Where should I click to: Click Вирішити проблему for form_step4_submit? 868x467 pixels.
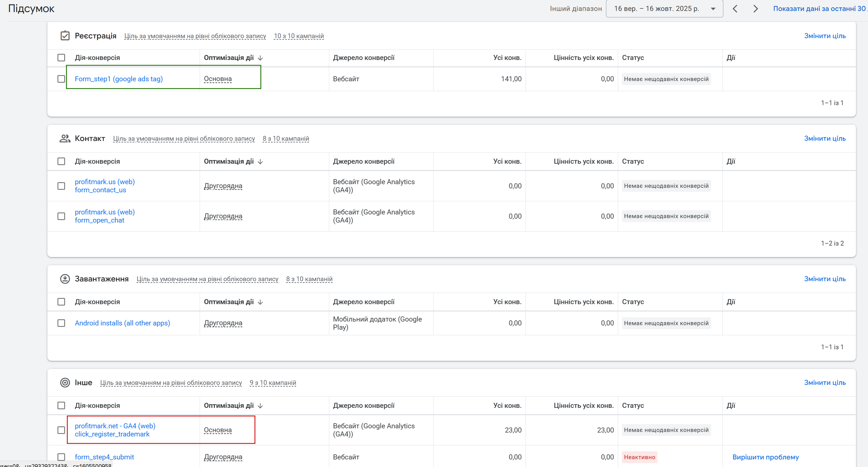765,457
